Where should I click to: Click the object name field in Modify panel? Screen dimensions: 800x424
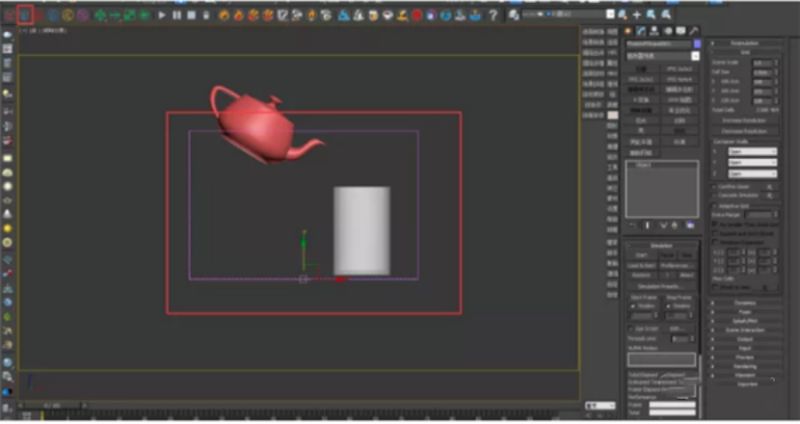click(x=659, y=44)
